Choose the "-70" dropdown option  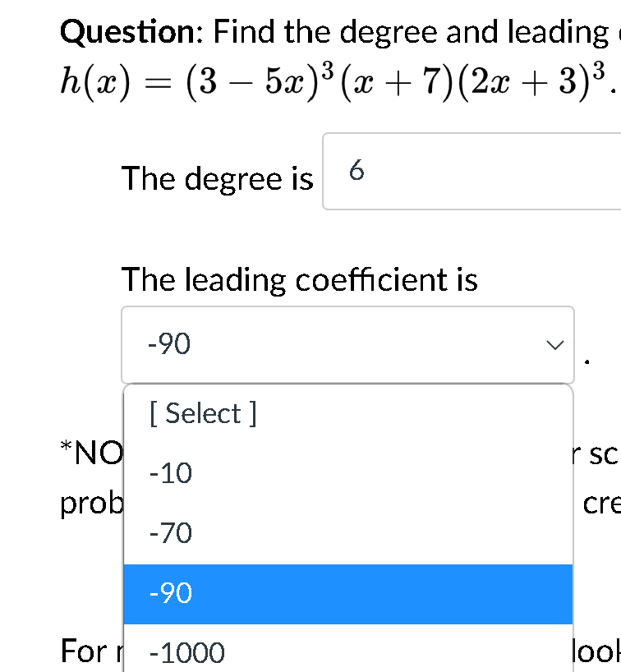tap(172, 532)
